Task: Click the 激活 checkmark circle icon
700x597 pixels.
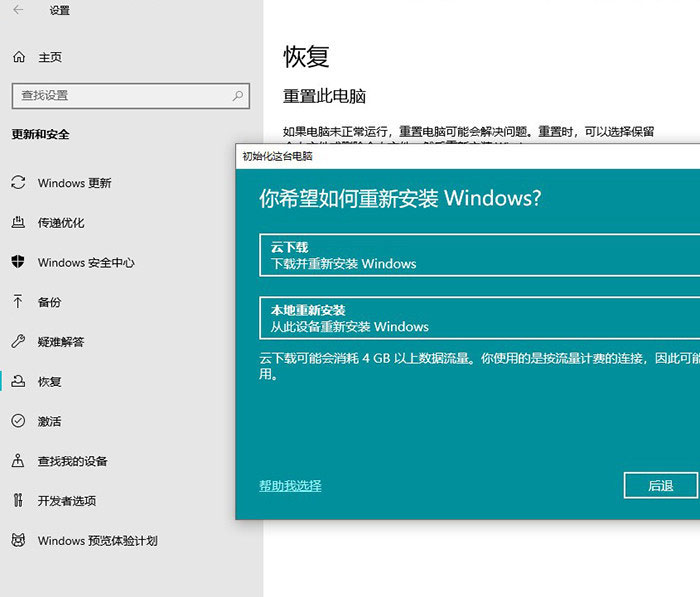Action: tap(18, 421)
